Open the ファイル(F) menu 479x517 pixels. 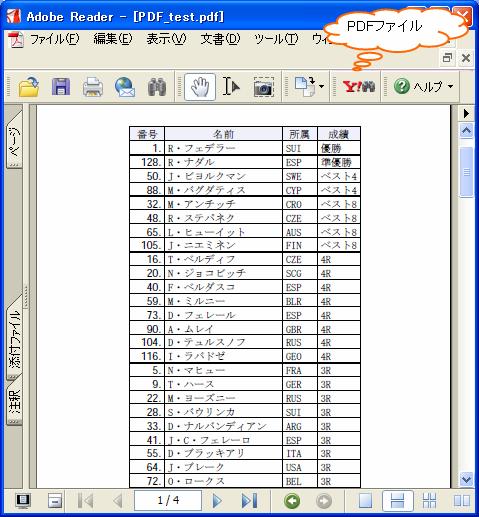pos(54,39)
